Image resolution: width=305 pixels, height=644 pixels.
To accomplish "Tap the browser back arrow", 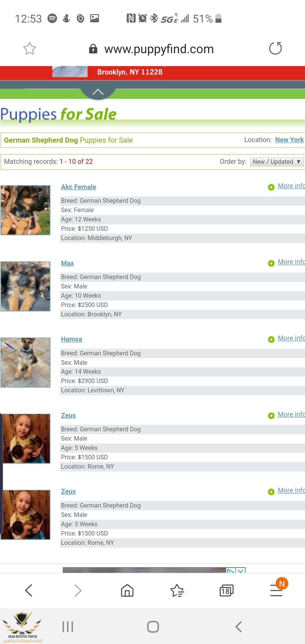I will pyautogui.click(x=29, y=590).
